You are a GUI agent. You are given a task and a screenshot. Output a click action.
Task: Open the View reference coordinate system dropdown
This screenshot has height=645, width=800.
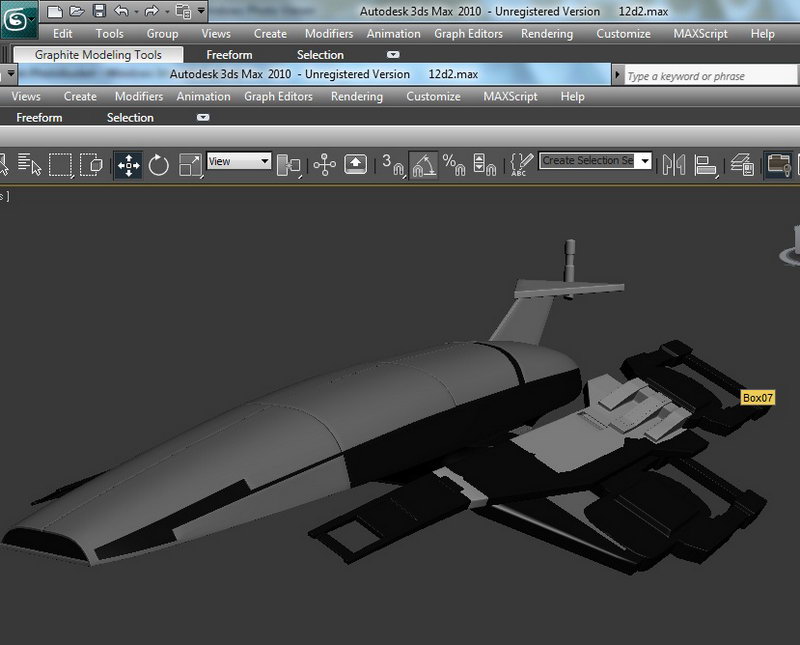pos(239,161)
